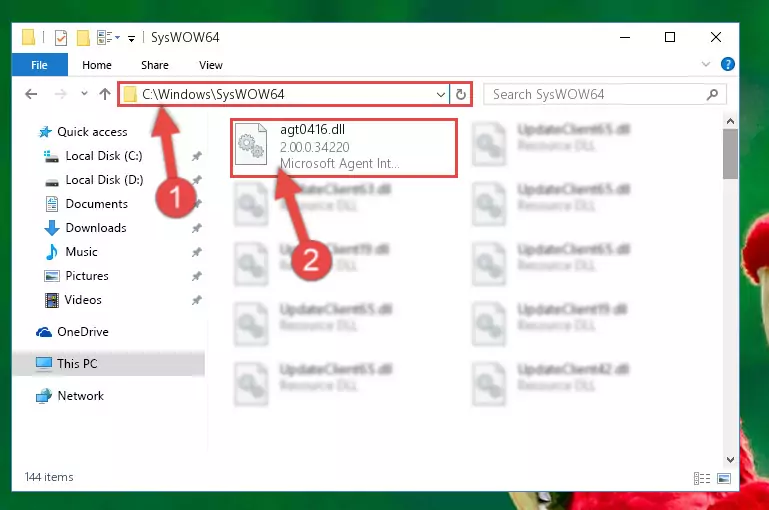769x510 pixels.
Task: Expand the address bar history dropdown
Action: [x=440, y=94]
